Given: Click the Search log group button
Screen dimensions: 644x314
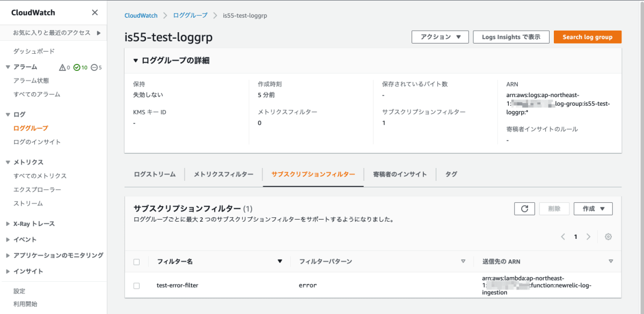Looking at the screenshot, I should point(587,37).
